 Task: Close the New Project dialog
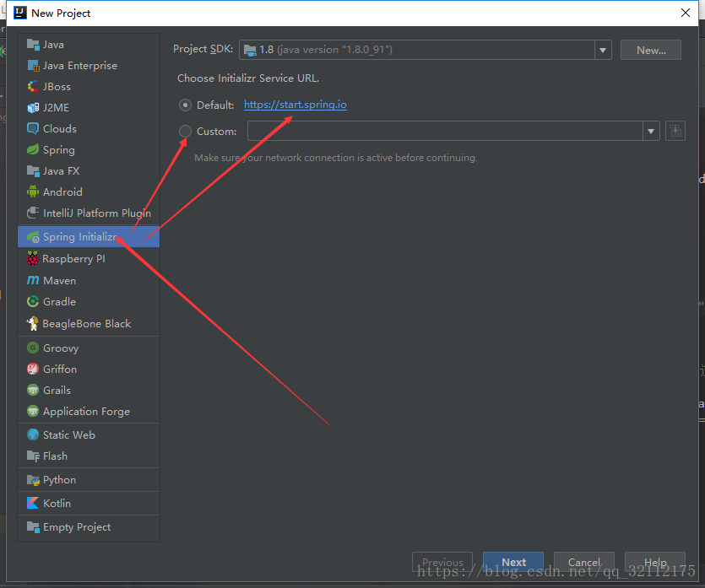686,13
